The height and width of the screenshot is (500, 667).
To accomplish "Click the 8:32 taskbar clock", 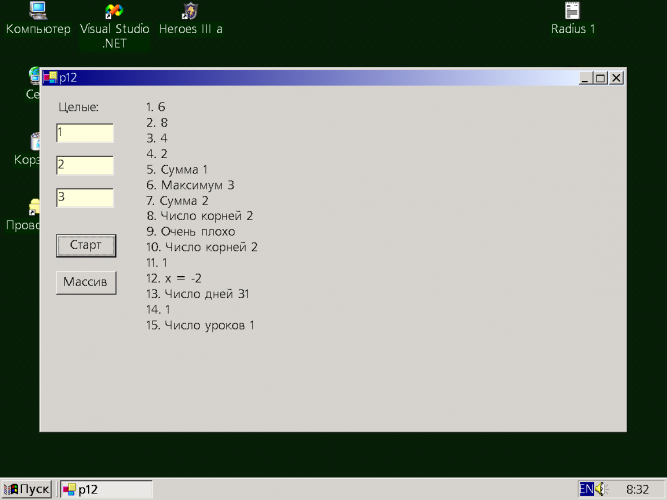I will 637,489.
